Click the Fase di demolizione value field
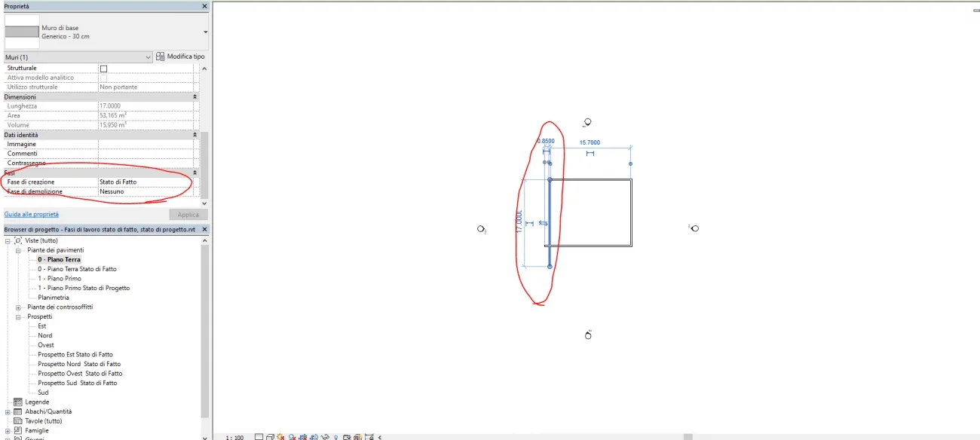This screenshot has height=440, width=980. (x=145, y=191)
